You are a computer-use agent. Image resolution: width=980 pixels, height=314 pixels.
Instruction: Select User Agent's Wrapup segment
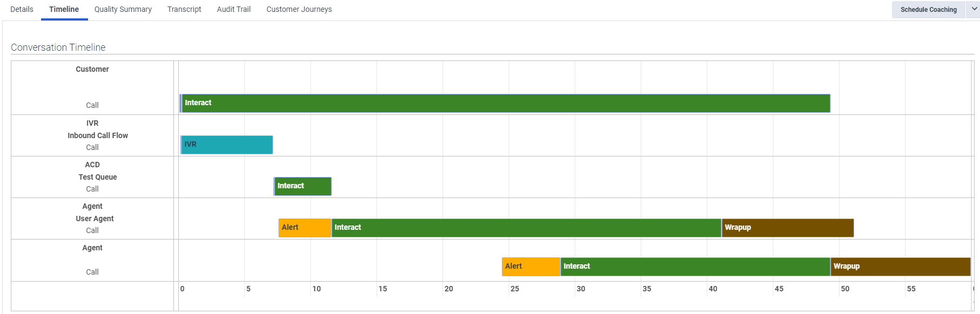788,228
